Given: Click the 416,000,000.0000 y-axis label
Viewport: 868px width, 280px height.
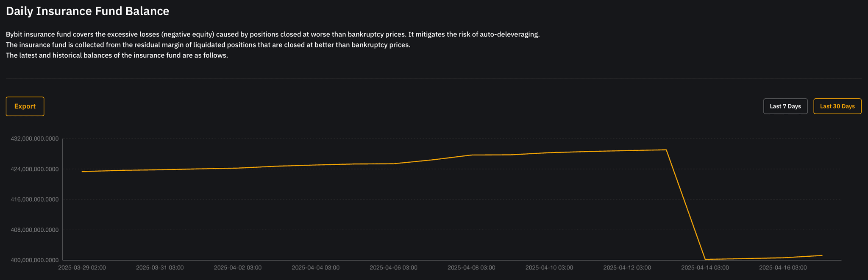Looking at the screenshot, I should pos(35,200).
